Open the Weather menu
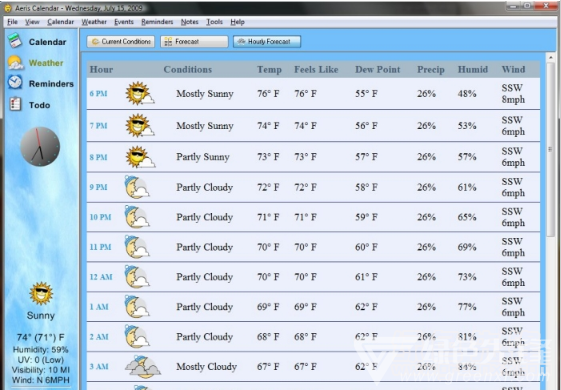The image size is (561, 390). tap(94, 22)
